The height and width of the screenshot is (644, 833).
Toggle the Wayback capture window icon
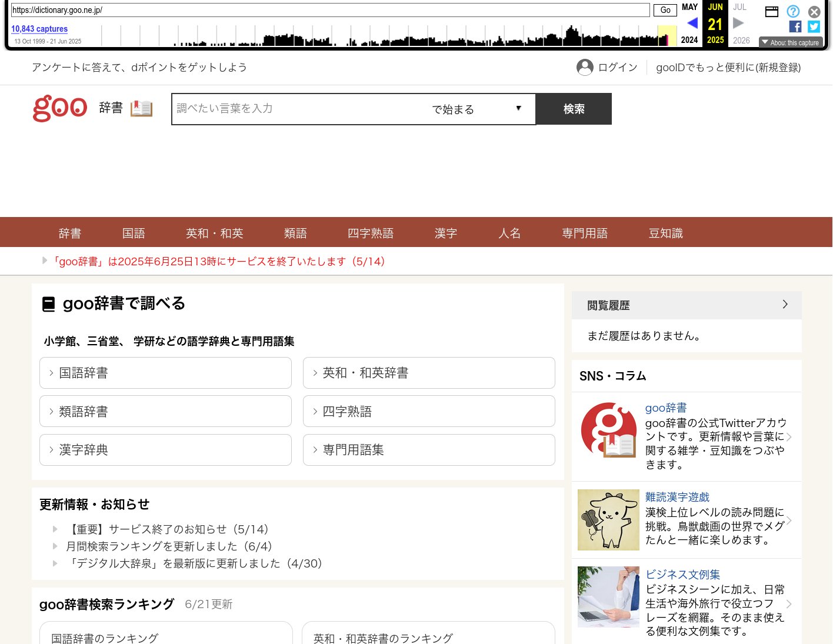point(772,11)
